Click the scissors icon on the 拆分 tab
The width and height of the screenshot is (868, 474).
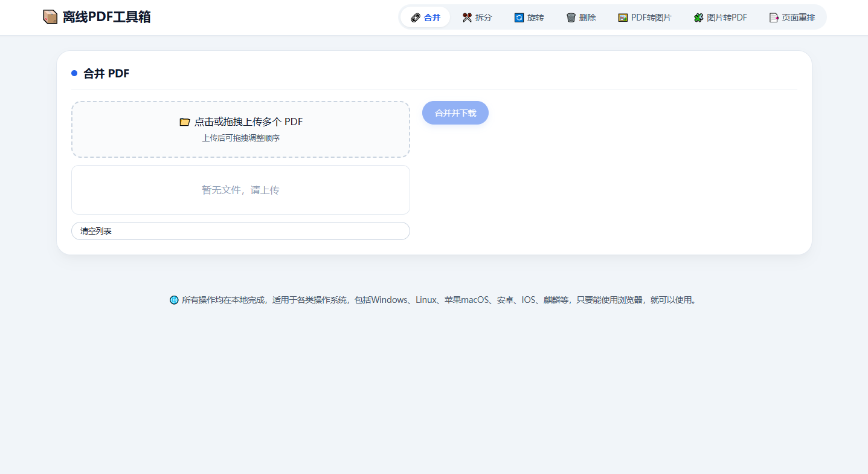pos(467,18)
